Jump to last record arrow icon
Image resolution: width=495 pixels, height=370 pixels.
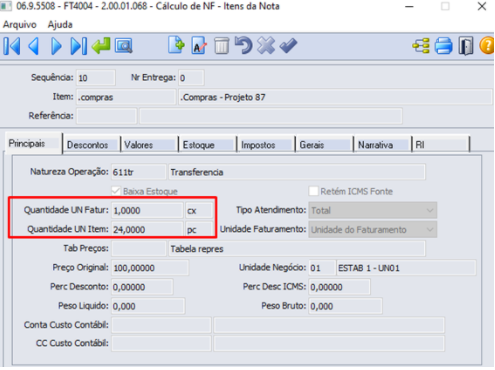79,46
